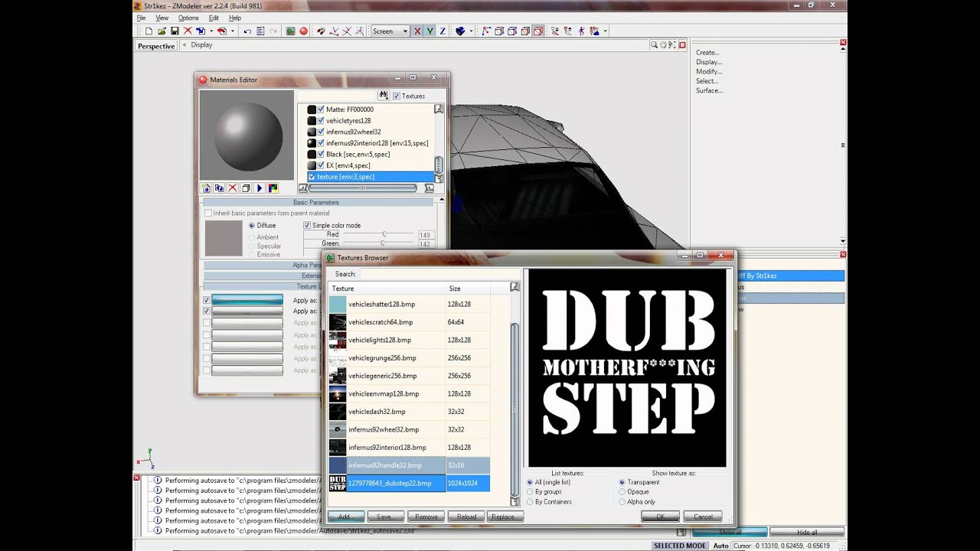The image size is (980, 551).
Task: Click the Cancel button in Textures Browser
Action: (x=703, y=517)
